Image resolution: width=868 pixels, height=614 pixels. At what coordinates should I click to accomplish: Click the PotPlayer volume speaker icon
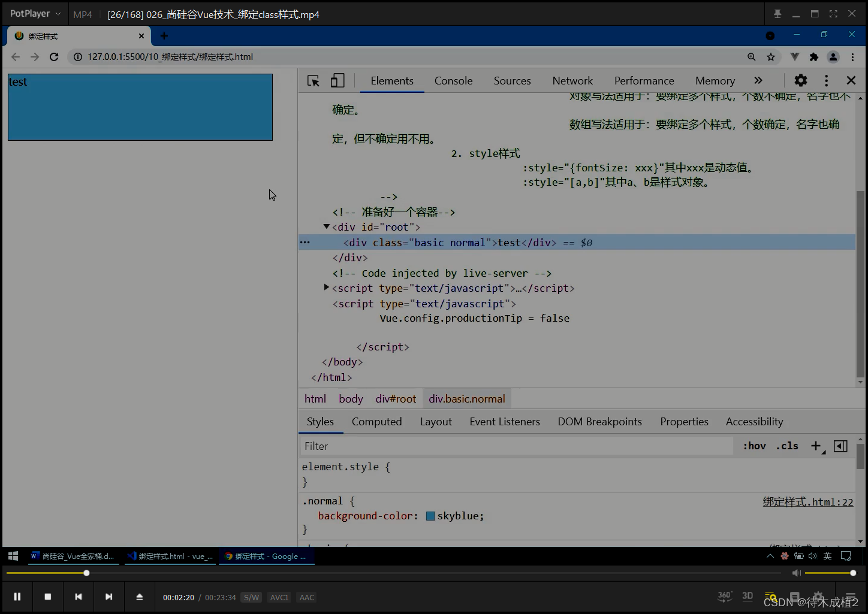click(x=796, y=573)
